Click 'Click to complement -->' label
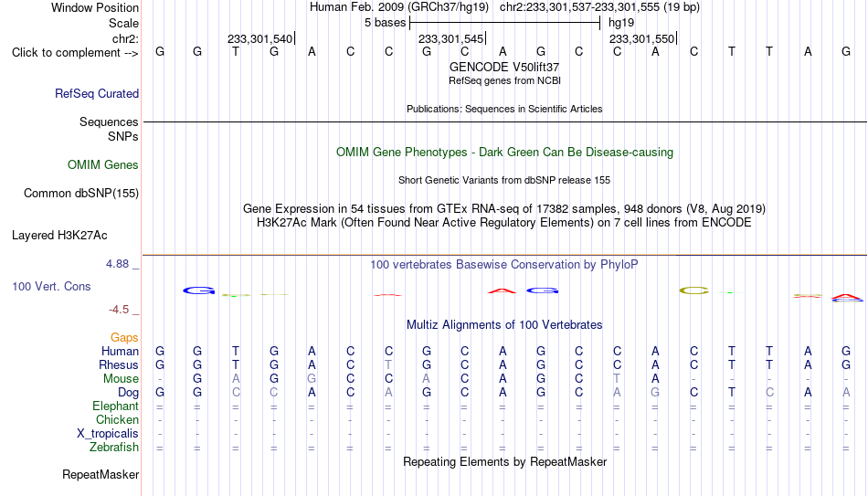The height and width of the screenshot is (496, 868). tap(75, 53)
